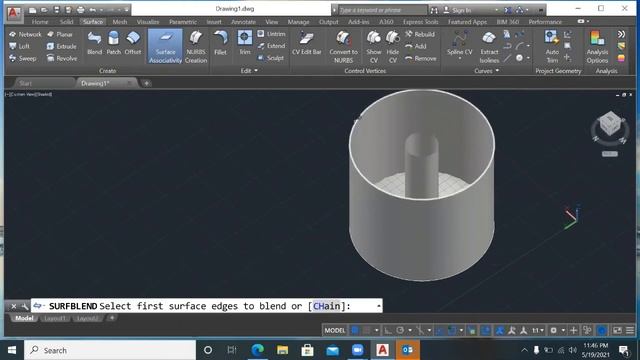This screenshot has width=640, height=360.
Task: Select the surface Trim tool
Action: click(x=245, y=43)
